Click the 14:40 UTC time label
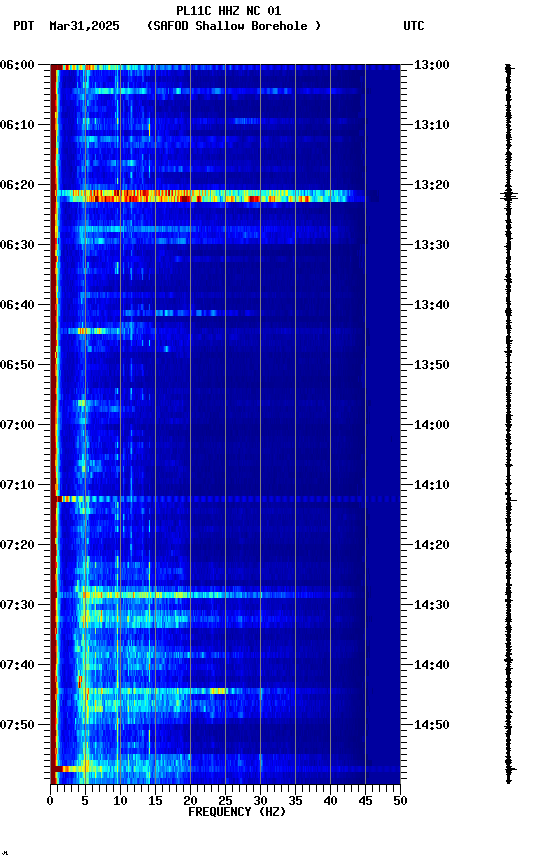 point(432,665)
